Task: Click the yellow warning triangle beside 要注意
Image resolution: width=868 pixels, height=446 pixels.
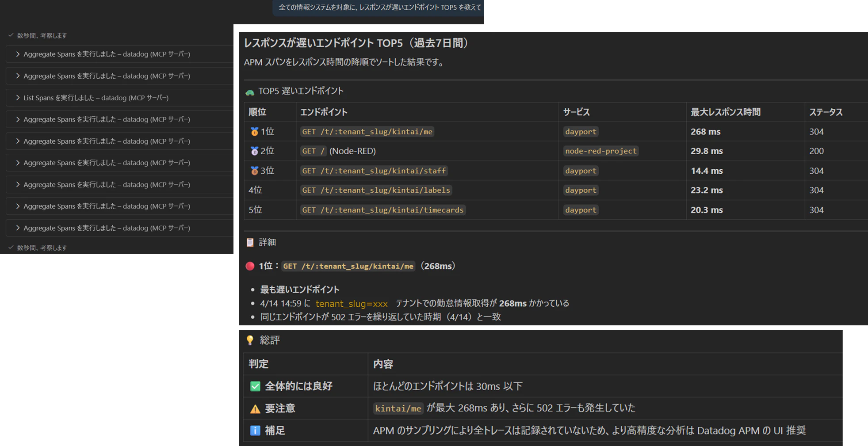Action: pos(255,409)
